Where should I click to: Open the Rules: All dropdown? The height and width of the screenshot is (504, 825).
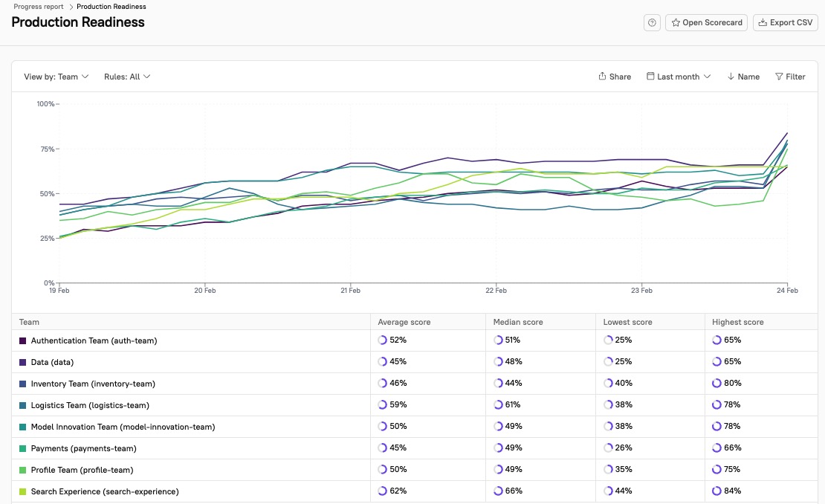click(x=127, y=77)
